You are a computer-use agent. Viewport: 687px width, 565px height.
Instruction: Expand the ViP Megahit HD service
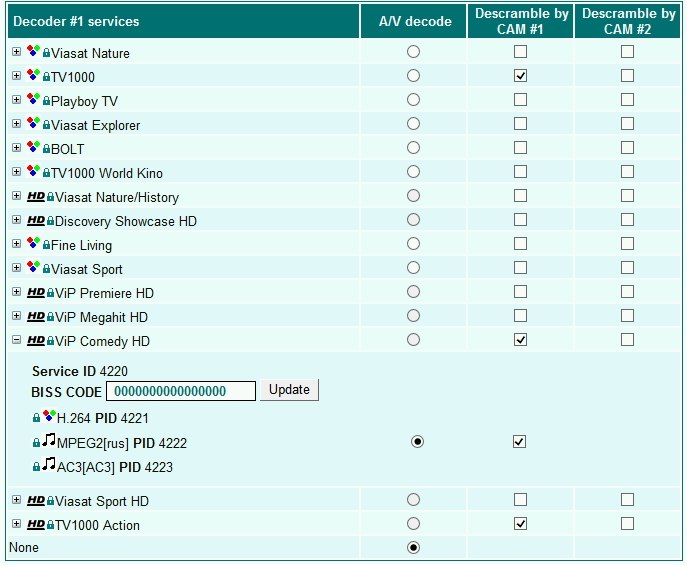[17, 316]
